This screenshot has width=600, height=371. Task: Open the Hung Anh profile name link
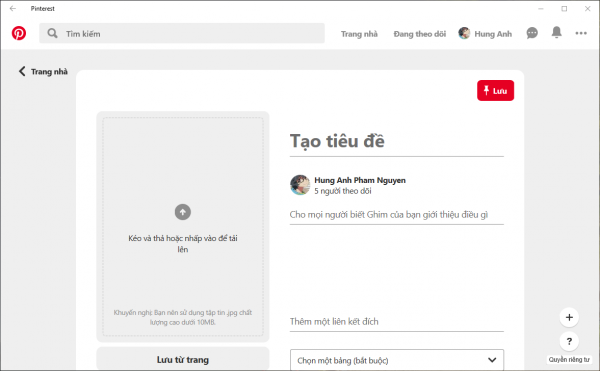(493, 34)
